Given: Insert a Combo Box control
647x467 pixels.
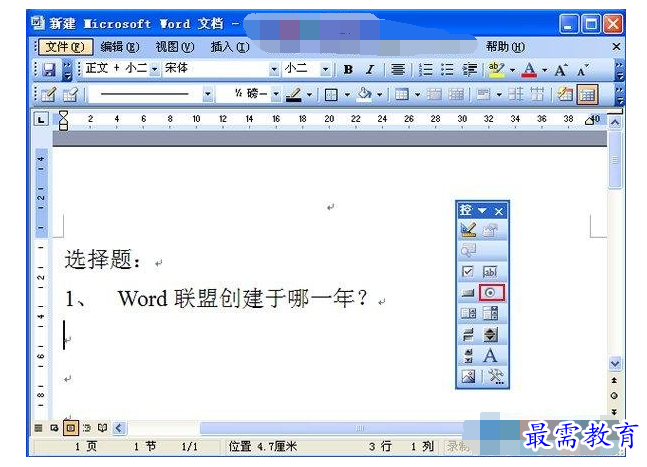Looking at the screenshot, I should 490,314.
